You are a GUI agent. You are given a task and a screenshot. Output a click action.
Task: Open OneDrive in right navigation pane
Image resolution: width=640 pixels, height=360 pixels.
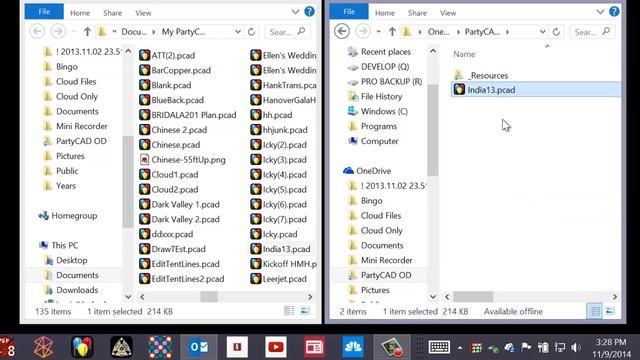tap(367, 171)
